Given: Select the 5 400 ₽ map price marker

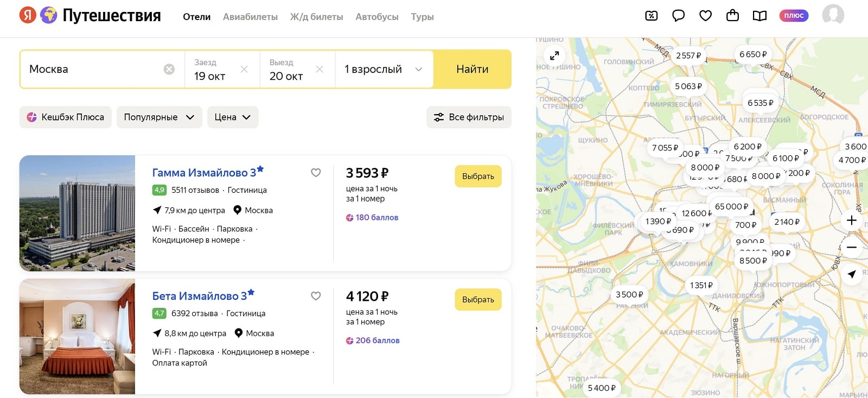Looking at the screenshot, I should 602,388.
